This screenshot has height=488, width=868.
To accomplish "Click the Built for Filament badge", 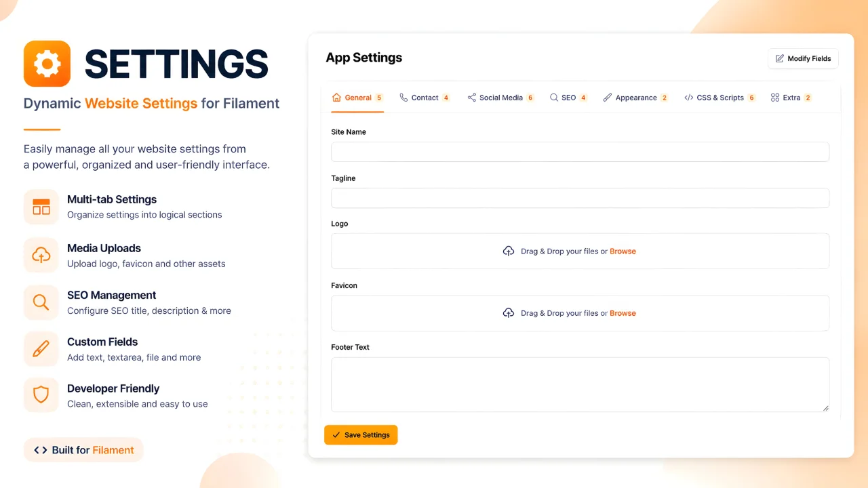I will point(83,450).
